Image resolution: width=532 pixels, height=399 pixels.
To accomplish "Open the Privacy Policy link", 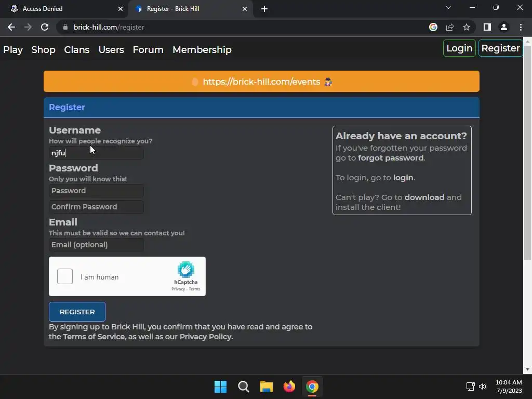I will point(205,337).
